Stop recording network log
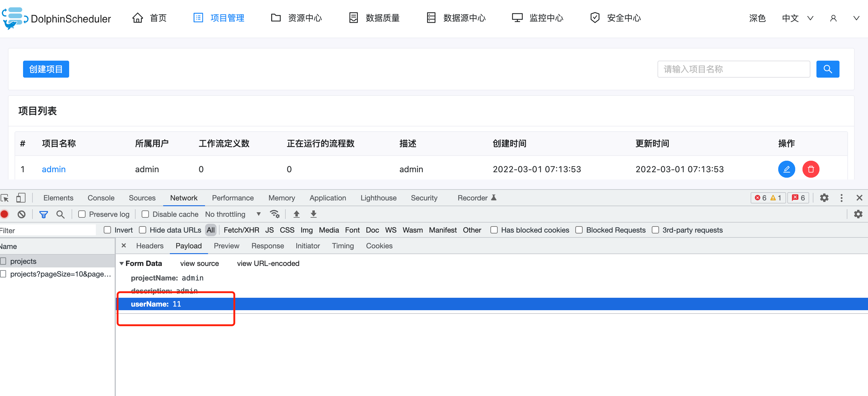This screenshot has height=396, width=868. (x=4, y=214)
